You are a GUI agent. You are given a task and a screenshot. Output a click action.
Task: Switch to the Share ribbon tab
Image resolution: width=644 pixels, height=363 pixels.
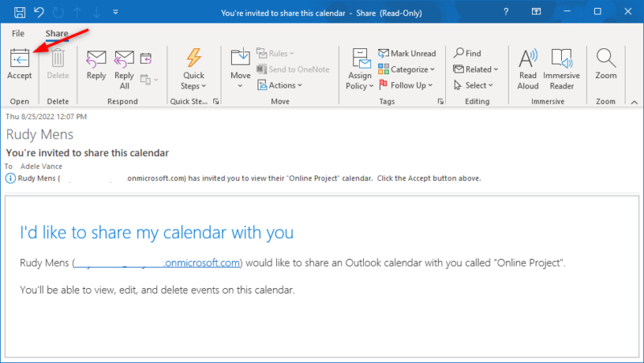pos(56,33)
